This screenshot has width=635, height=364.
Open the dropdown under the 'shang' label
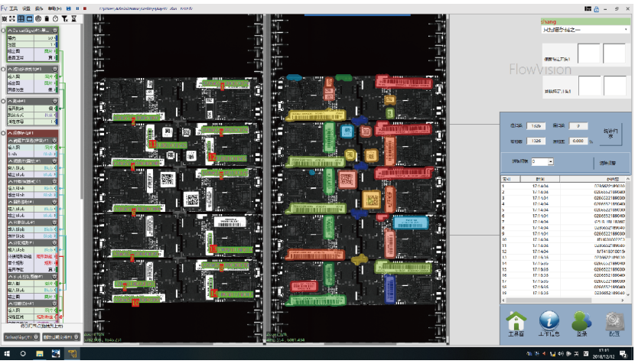point(585,30)
